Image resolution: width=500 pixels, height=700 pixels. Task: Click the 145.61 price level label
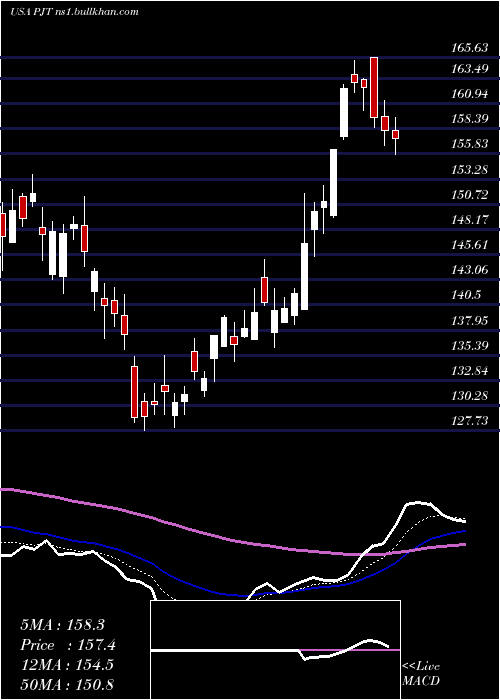click(x=470, y=245)
